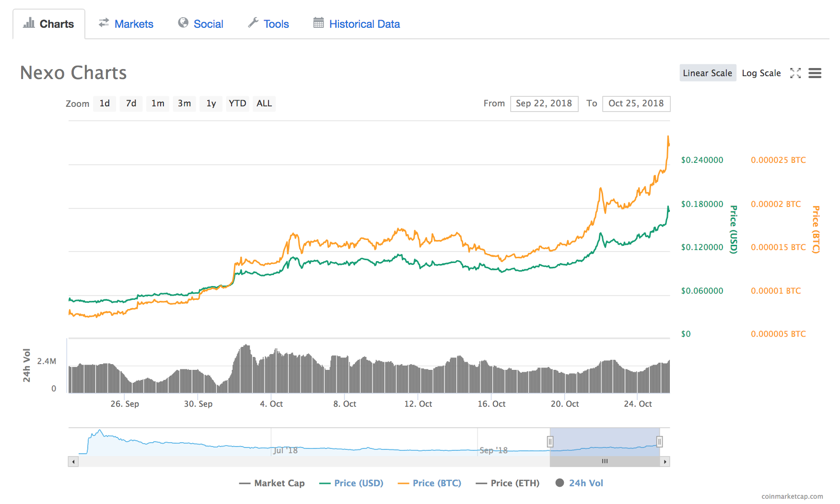Screen dimensions: 840x504
Task: Click the 2.4M volume axis label
Action: [x=47, y=361]
